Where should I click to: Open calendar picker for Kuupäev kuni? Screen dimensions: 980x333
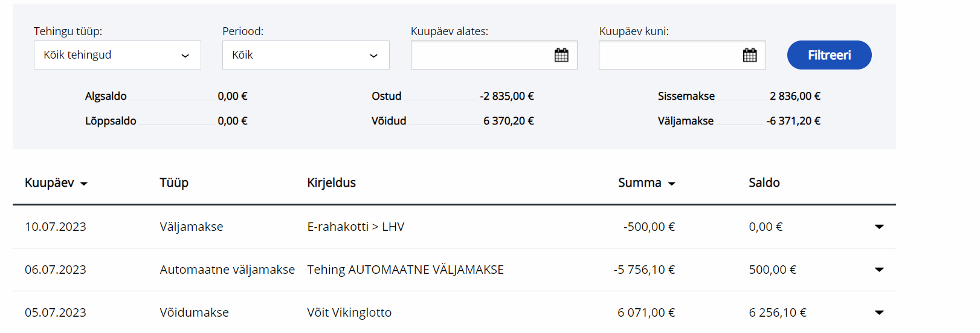coord(750,56)
